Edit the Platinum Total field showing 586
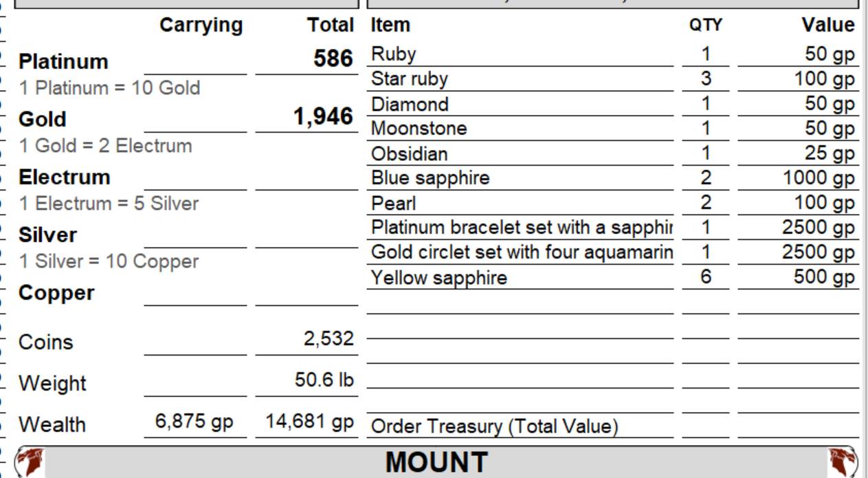Image resolution: width=868 pixels, height=478 pixels. (x=307, y=60)
